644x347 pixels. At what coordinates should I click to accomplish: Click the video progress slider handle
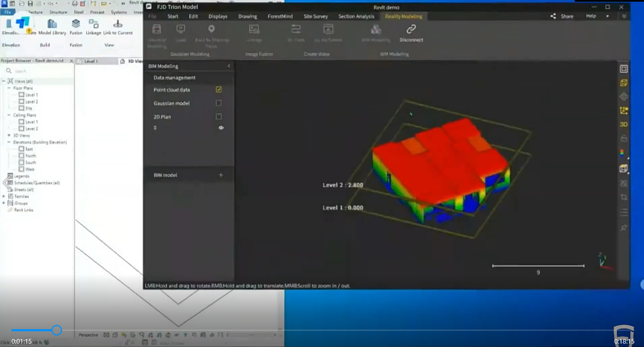(x=56, y=330)
